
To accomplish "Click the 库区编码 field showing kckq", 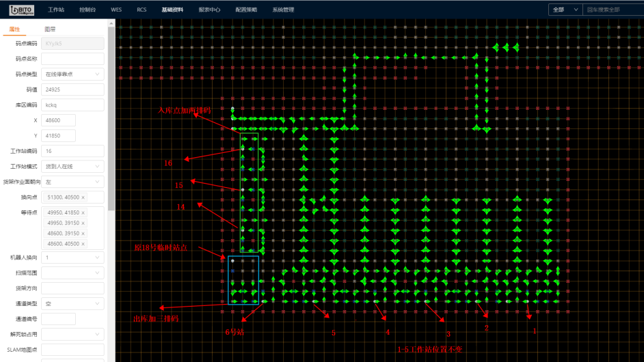I will 72,105.
